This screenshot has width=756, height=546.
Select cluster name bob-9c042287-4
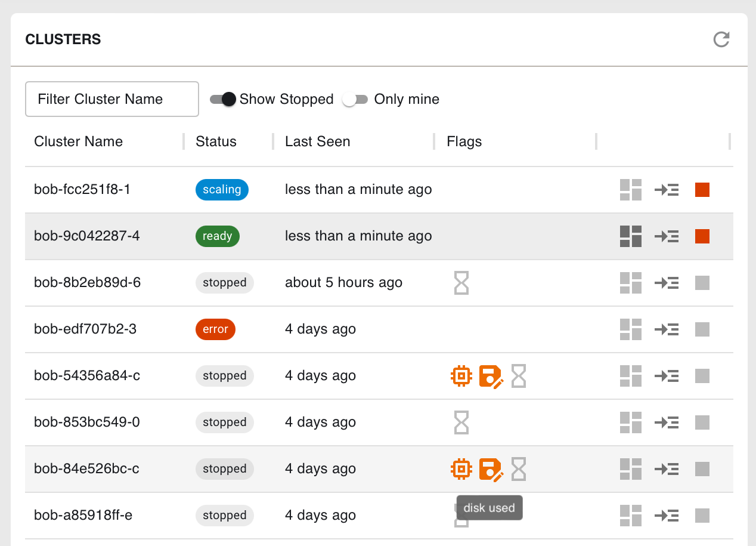(x=86, y=236)
